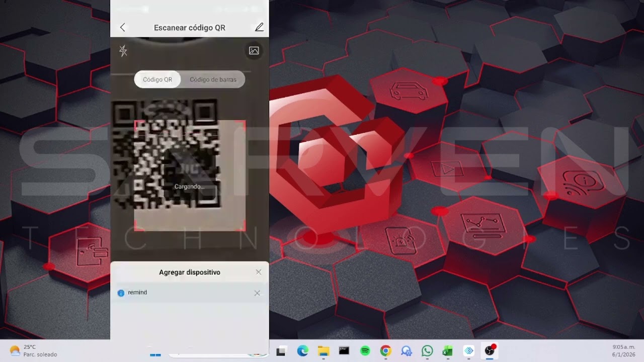Viewport: 644px width, 362px height.
Task: Open the blue gear app on taskbar
Action: pyautogui.click(x=407, y=351)
